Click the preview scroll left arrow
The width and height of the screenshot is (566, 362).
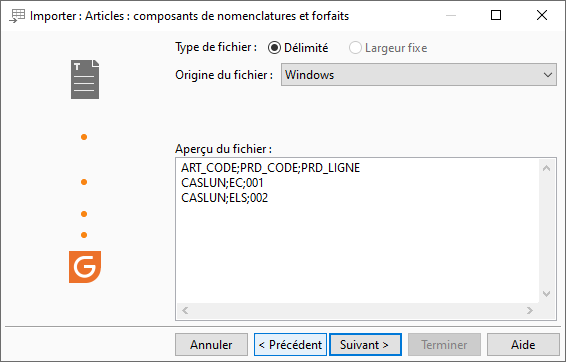(x=185, y=310)
